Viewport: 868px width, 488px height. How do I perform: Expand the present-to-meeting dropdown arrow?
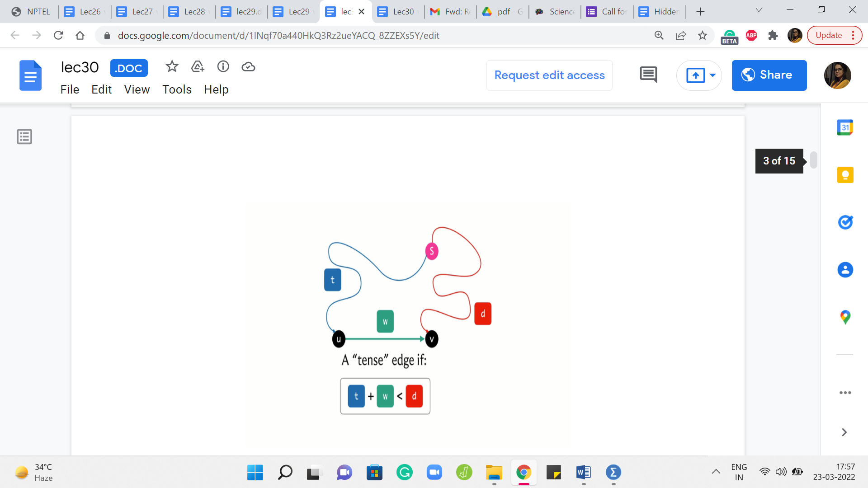(713, 75)
